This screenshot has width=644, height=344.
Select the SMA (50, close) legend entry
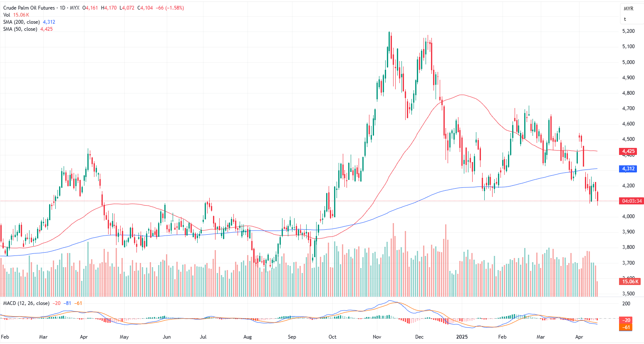(x=20, y=29)
